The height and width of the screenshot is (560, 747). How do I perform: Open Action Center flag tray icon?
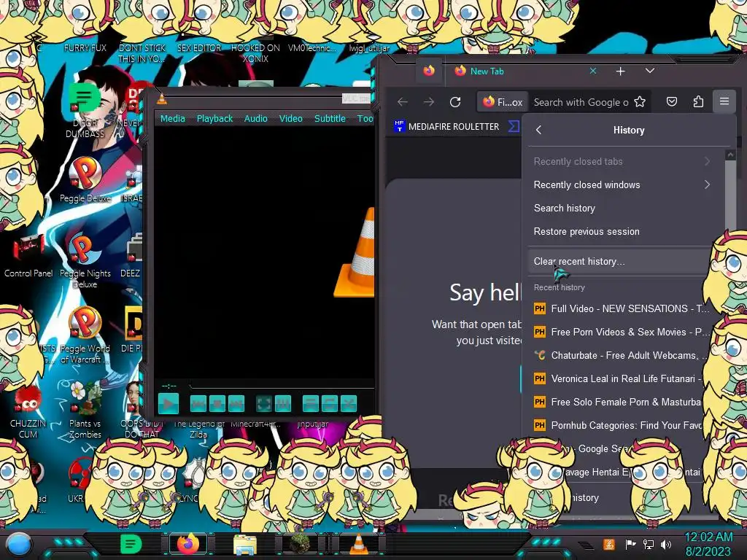tap(630, 544)
